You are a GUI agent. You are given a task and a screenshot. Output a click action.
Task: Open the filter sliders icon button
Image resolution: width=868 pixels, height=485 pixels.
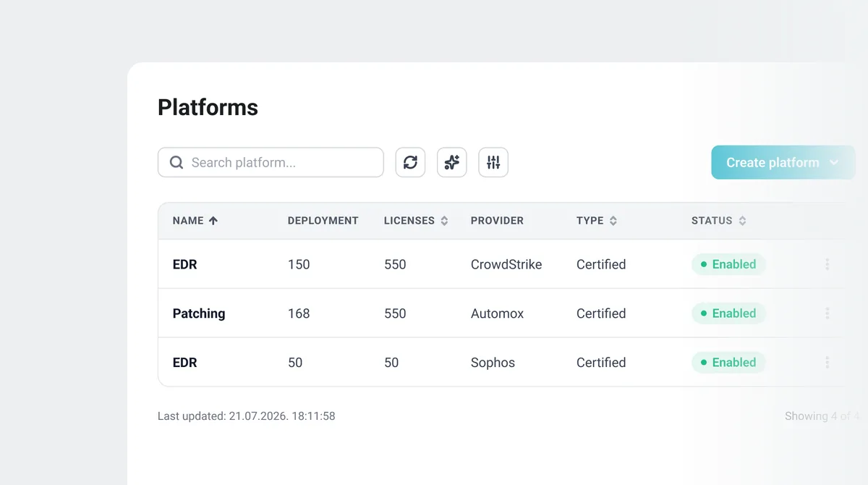(493, 162)
